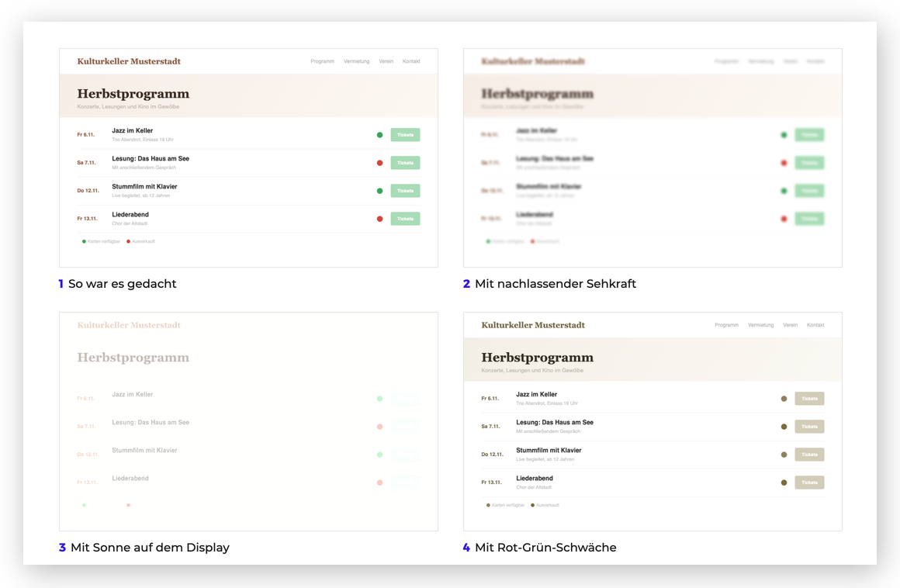Click 'Ausverkauft' legend label in mockup 4

click(548, 506)
